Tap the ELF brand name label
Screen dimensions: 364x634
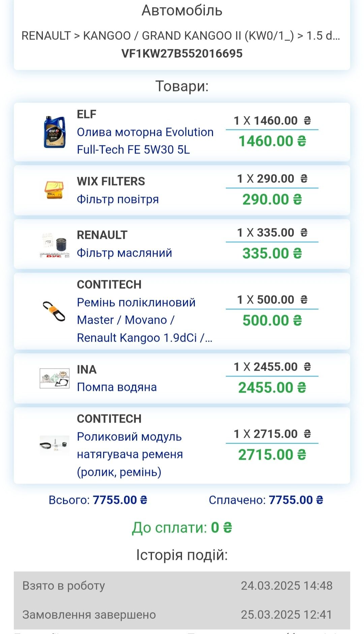[87, 114]
